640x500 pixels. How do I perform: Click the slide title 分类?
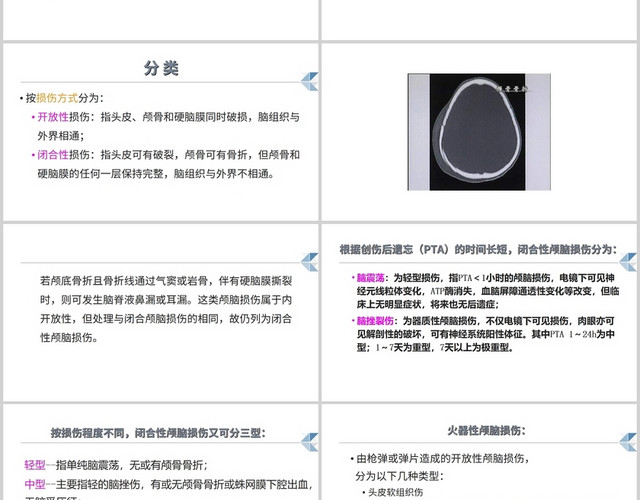coord(161,68)
